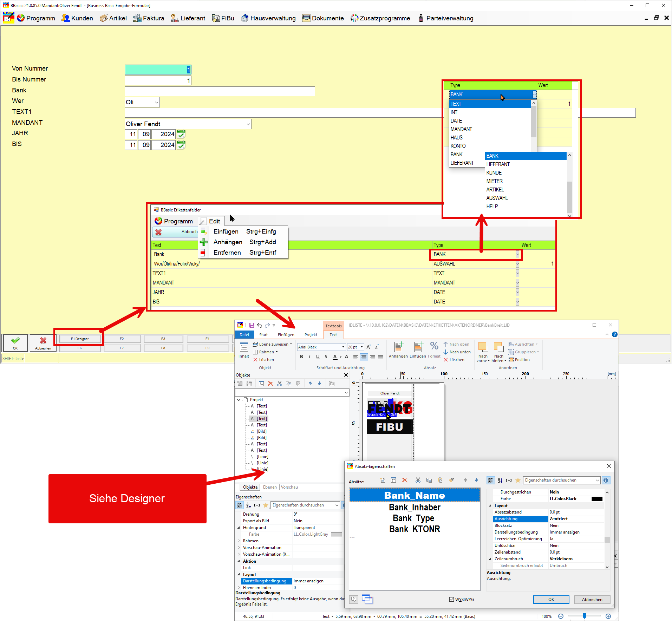Click the favorites star in Absatz properties toolbar
The image size is (672, 621).
pos(518,480)
